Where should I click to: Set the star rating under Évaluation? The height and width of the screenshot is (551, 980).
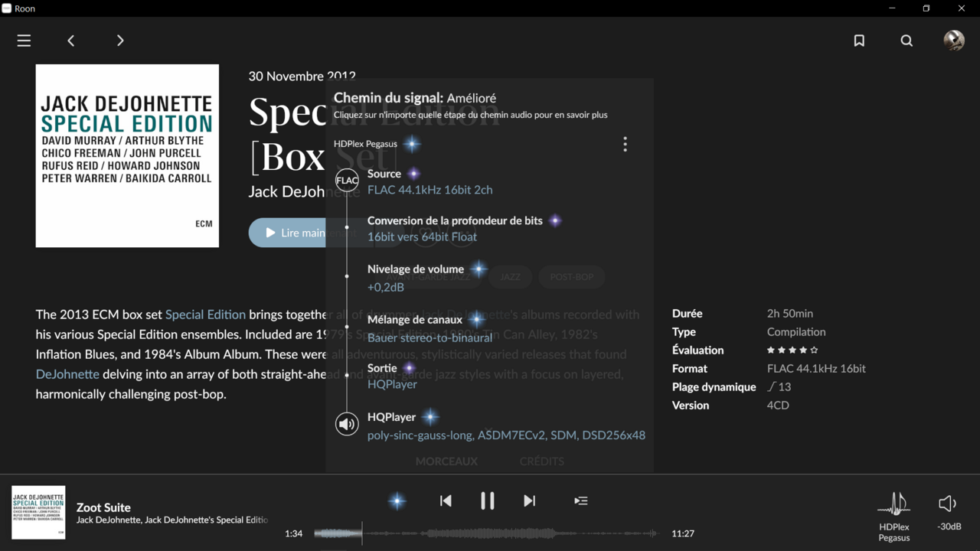[x=792, y=350]
